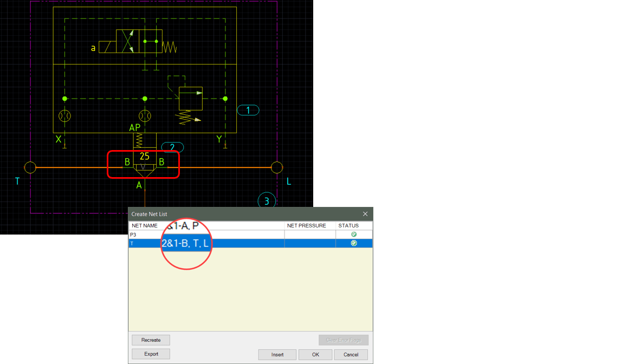The image size is (634, 364).
Task: Click the Export button
Action: point(151,354)
